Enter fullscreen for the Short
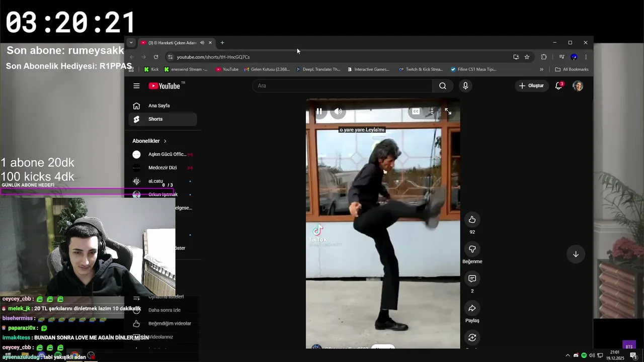Image resolution: width=644 pixels, height=362 pixels. (448, 111)
